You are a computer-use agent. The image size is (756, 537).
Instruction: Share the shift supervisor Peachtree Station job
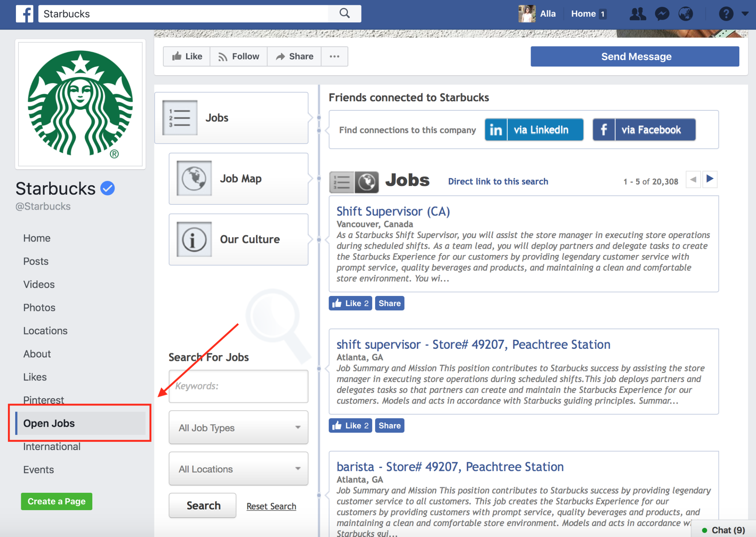(390, 426)
